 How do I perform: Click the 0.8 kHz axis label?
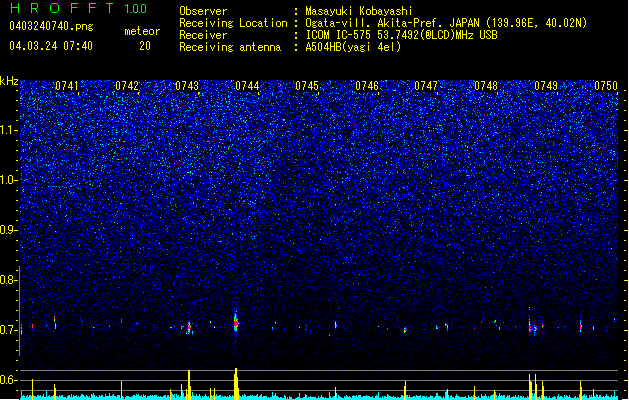click(8, 280)
